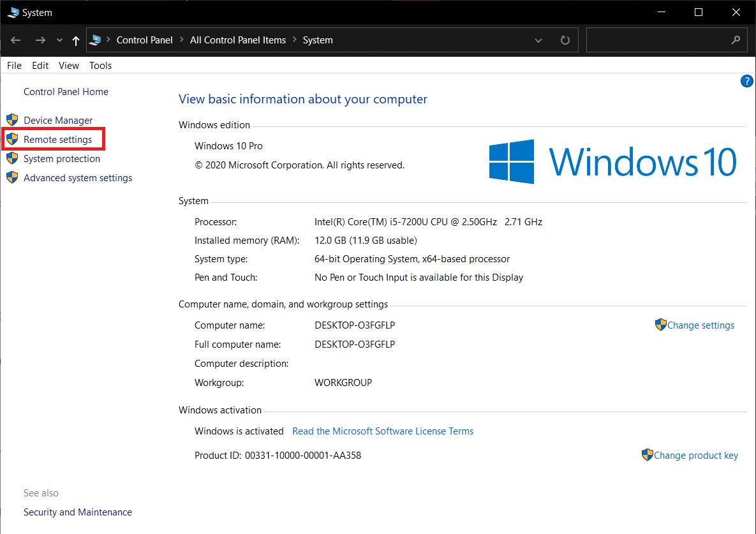Open Advanced system settings
756x534 pixels.
[78, 178]
